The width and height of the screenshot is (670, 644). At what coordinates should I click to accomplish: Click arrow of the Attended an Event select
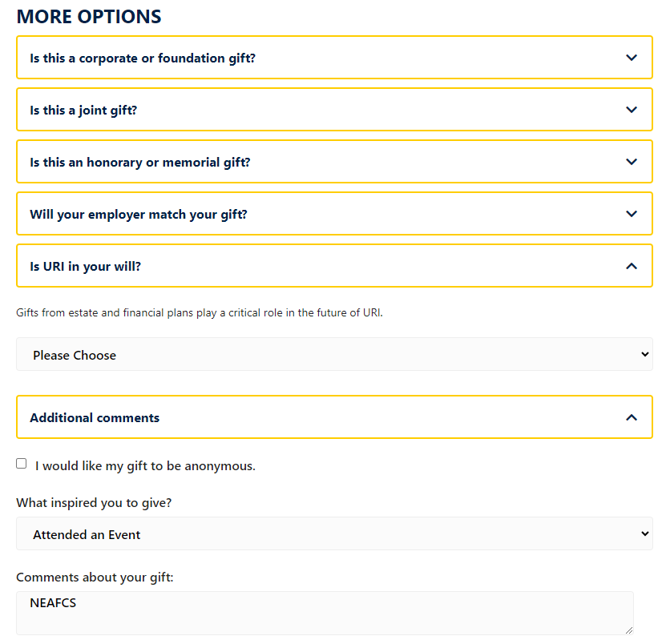click(x=645, y=533)
